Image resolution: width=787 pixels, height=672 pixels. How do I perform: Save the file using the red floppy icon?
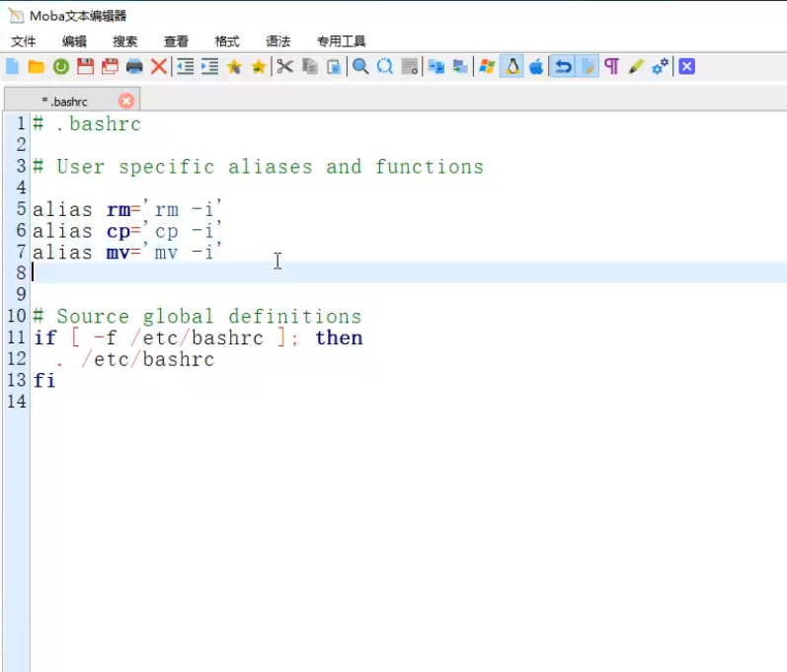[85, 67]
